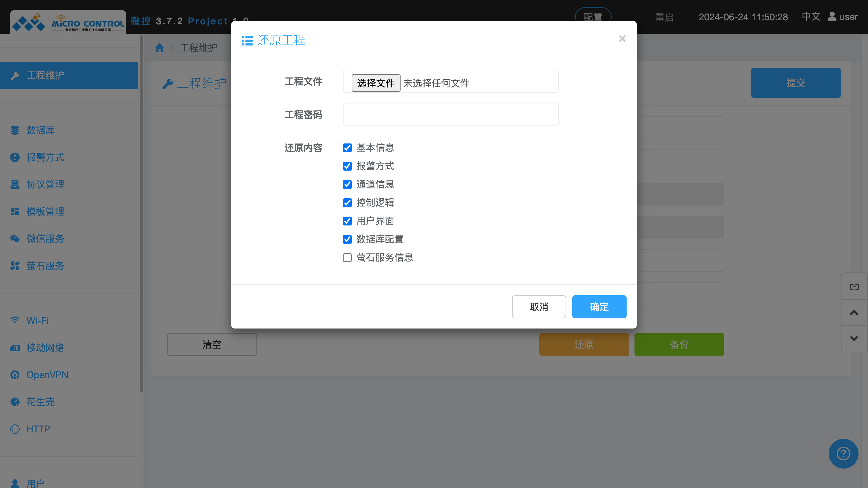Screen dimensions: 868x488
Task: Click the Wi-Fi icon in sidebar
Action: (x=15, y=320)
